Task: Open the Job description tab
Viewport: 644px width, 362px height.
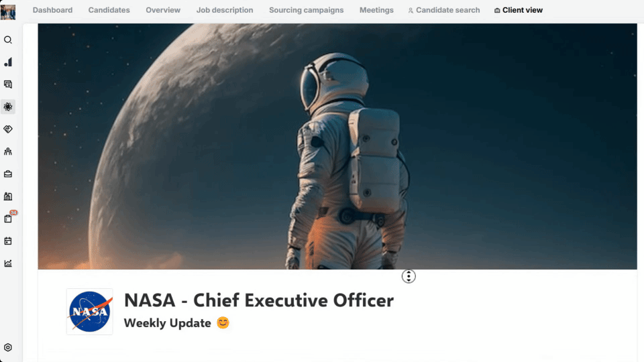Action: (x=225, y=10)
